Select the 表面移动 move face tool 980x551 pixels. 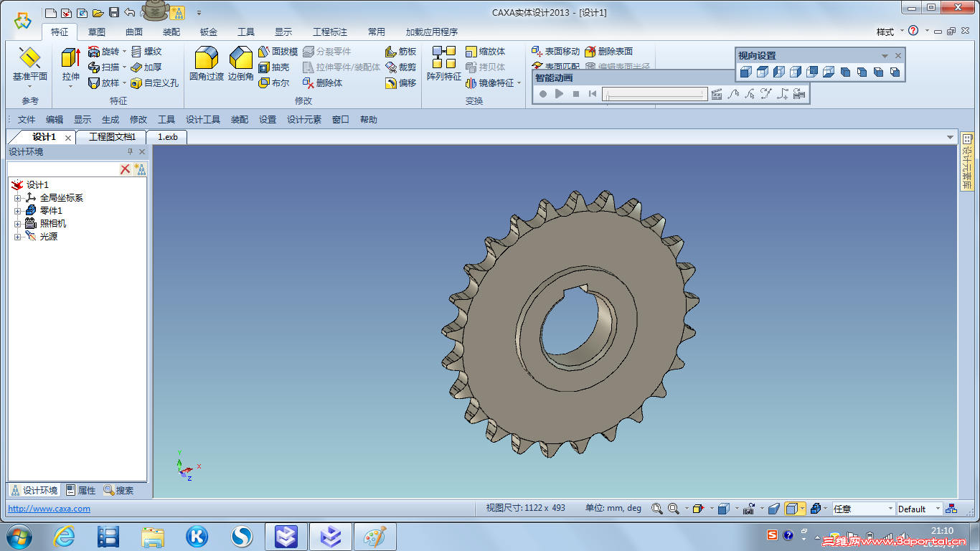(x=555, y=52)
